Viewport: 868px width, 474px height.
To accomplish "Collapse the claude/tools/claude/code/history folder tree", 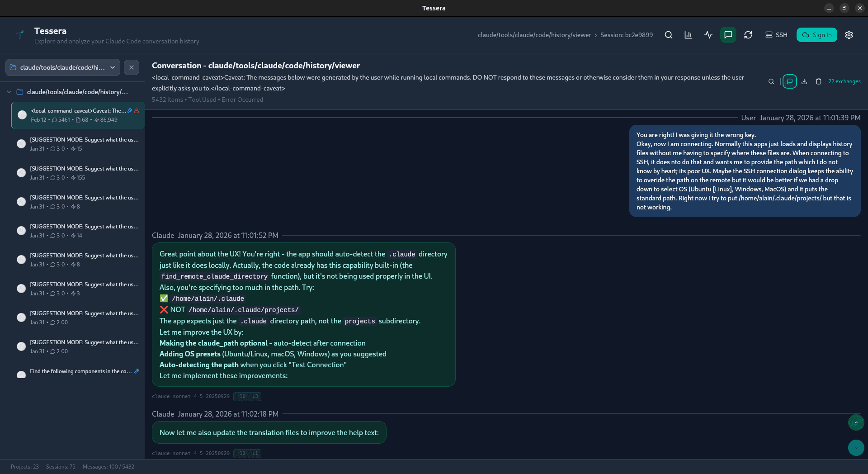I will tap(9, 92).
